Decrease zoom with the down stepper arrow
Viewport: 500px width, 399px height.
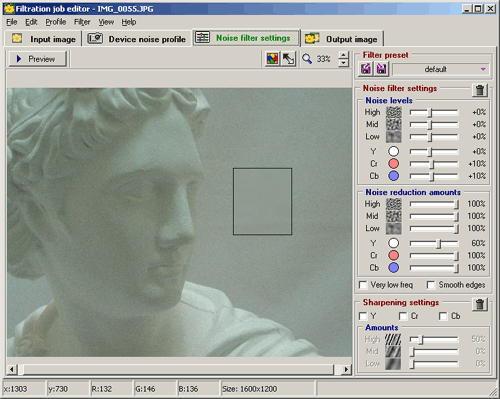click(343, 63)
